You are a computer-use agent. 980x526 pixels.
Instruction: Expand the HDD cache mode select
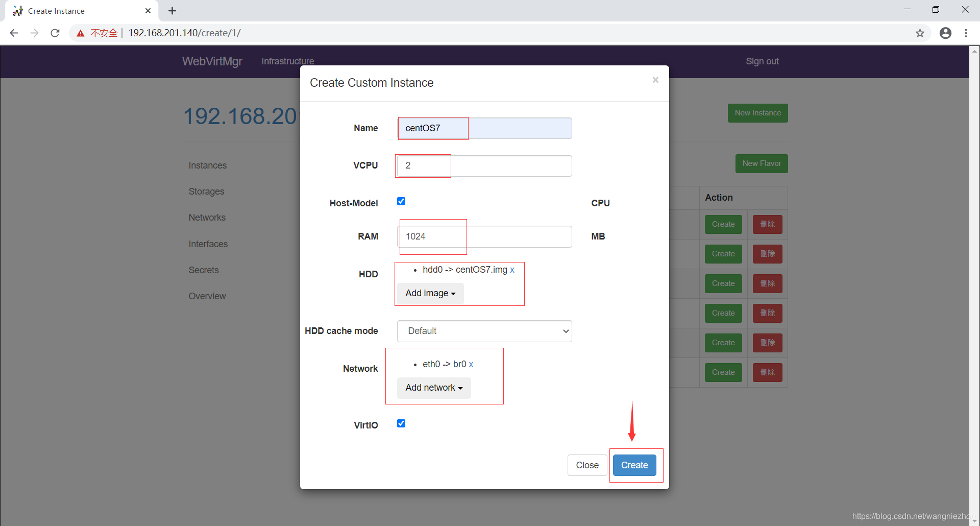(x=484, y=331)
